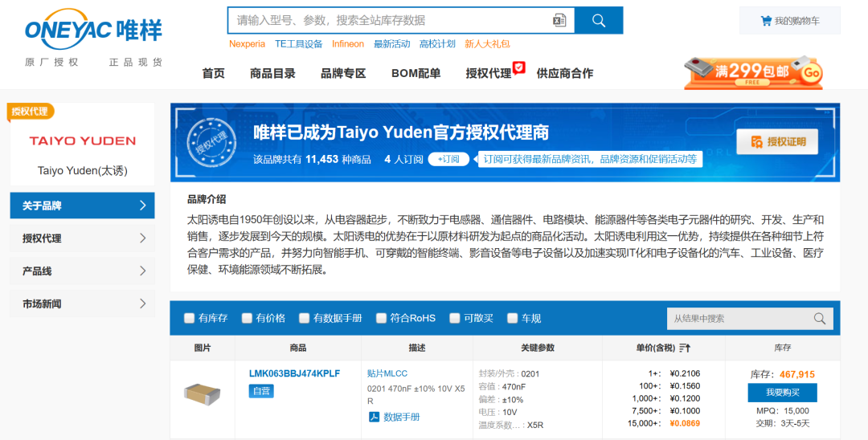This screenshot has width=868, height=440.
Task: Expand the 产品线 sidebar section
Action: click(82, 271)
